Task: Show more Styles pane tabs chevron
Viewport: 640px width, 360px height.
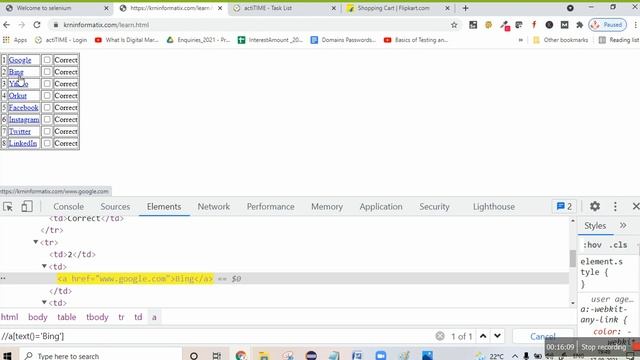Action: click(623, 226)
